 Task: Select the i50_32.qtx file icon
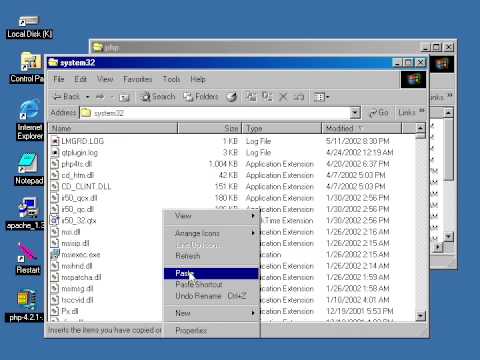pos(55,220)
